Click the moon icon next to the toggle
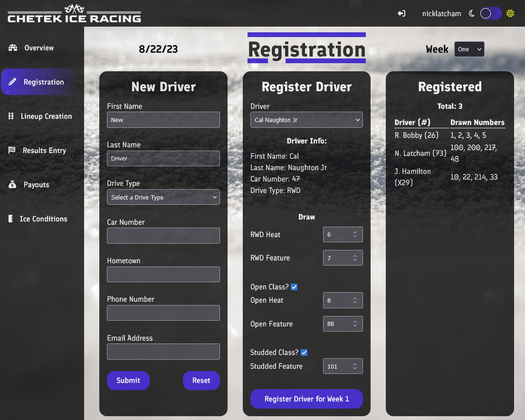The height and width of the screenshot is (420, 525). pos(471,13)
